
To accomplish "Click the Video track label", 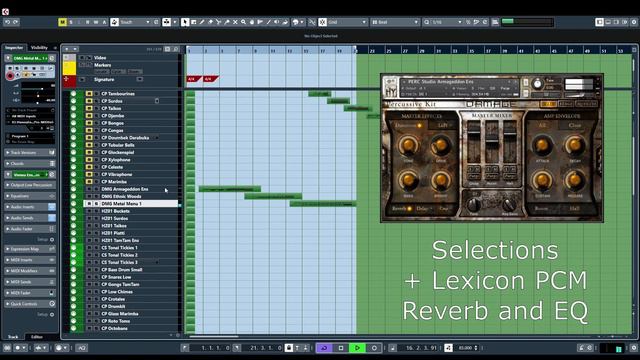I will tap(100, 58).
